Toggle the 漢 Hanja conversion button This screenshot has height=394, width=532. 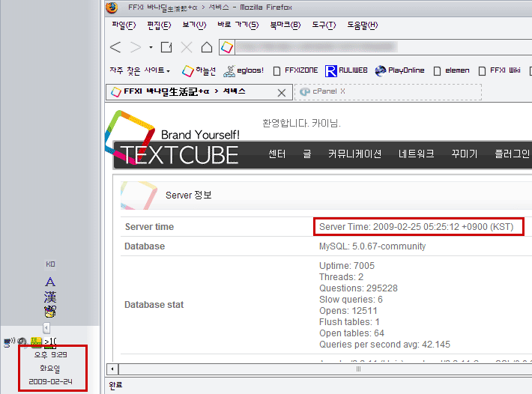click(50, 297)
